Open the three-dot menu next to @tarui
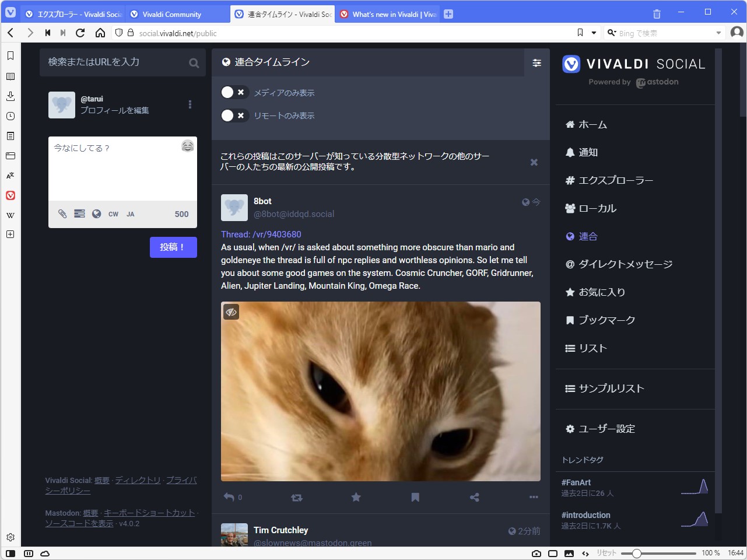Viewport: 747px width, 560px height. [x=190, y=104]
